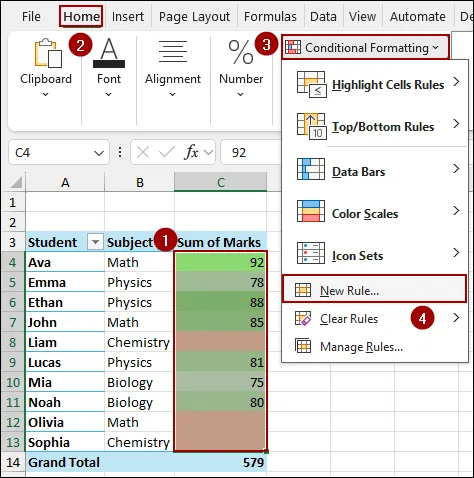Choose the Clear Rules menu entry
Screen dimensions: 474x478
click(x=374, y=318)
